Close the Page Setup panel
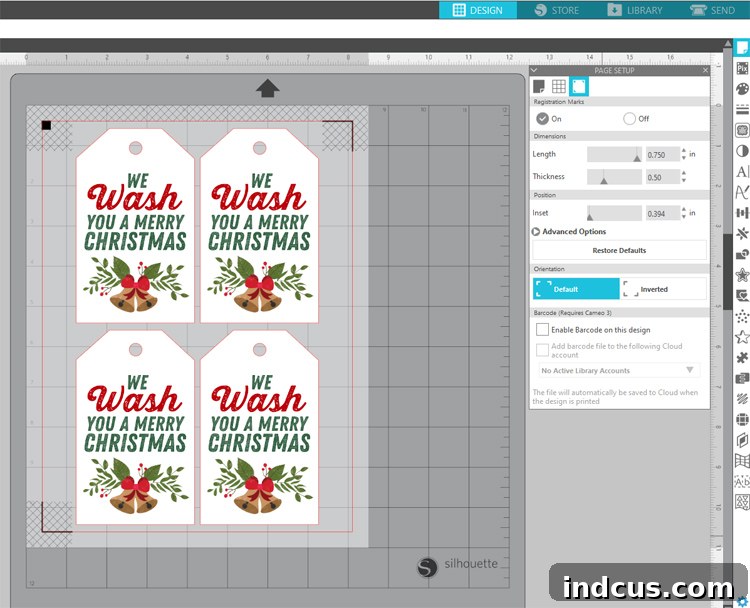 [705, 70]
